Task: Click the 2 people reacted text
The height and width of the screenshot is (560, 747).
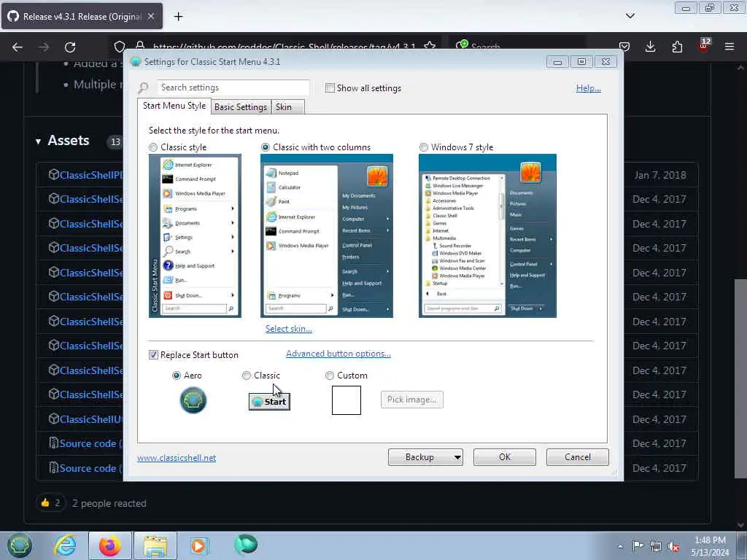Action: [109, 503]
